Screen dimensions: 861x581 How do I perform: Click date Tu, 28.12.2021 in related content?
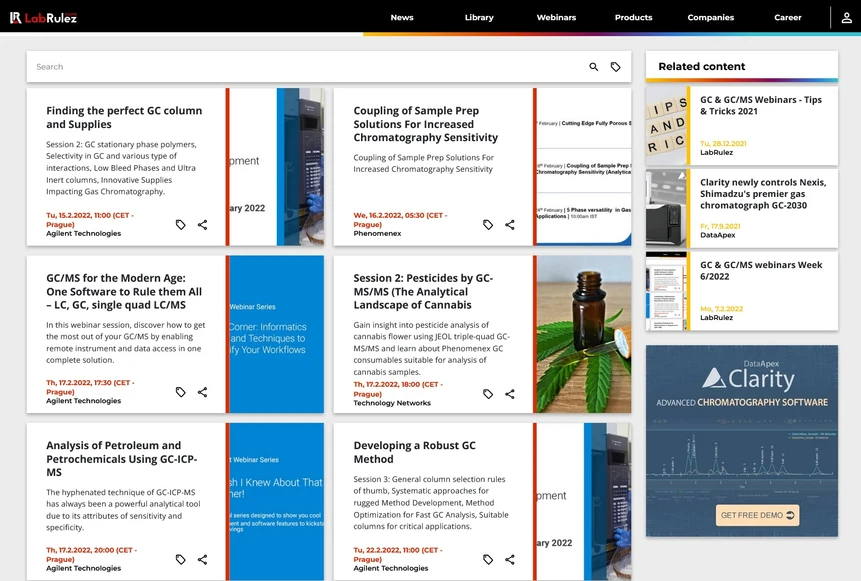click(x=723, y=143)
